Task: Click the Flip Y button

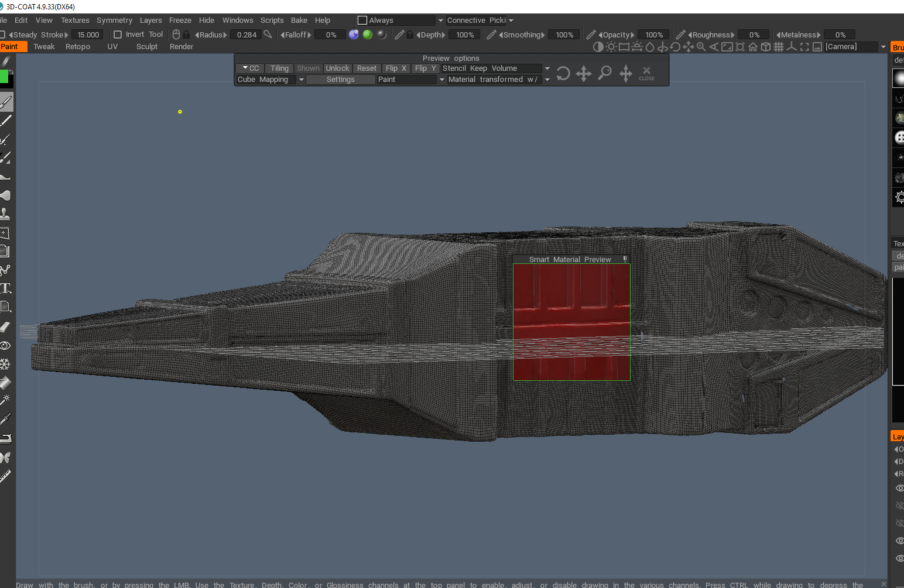Action: click(425, 68)
